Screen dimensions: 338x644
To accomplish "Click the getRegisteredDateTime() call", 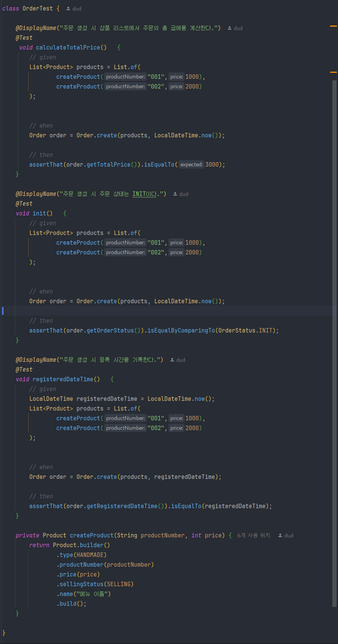I will (x=125, y=506).
